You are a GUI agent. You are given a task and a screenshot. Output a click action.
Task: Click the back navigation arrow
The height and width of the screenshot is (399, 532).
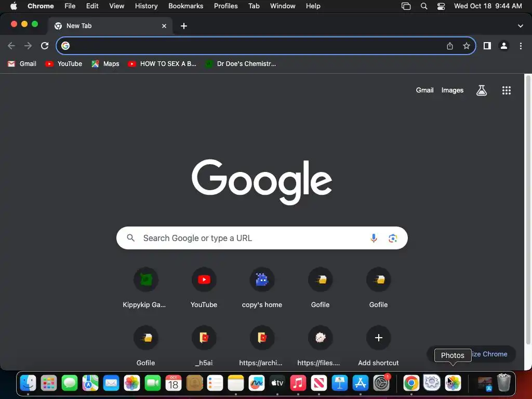(x=11, y=46)
